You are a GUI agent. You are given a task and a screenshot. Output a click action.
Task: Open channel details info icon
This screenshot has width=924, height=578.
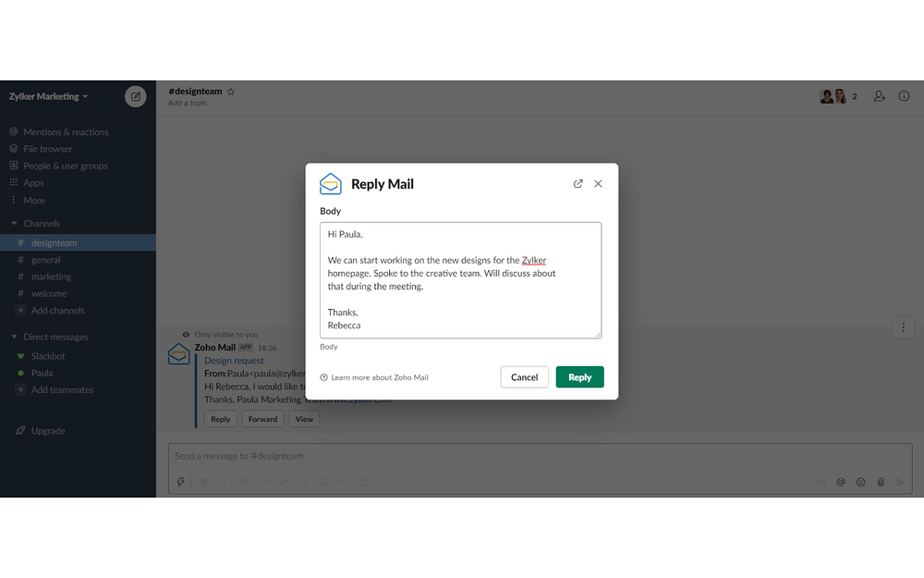pos(904,96)
